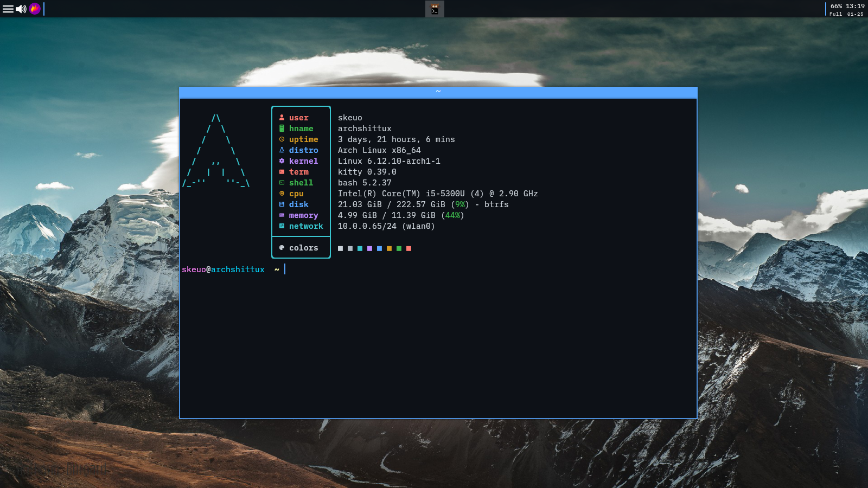
Task: Click 'bash 5.2.37' text
Action: coord(365,183)
